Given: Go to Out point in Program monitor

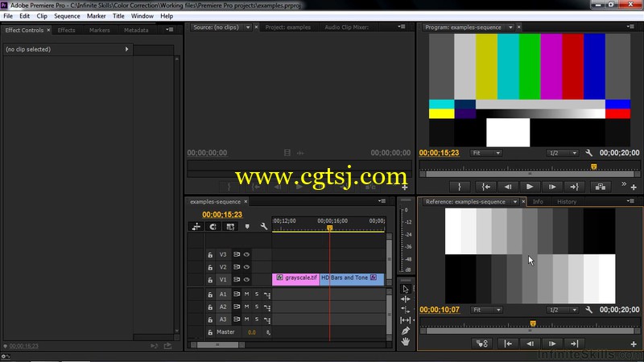Looking at the screenshot, I should (574, 187).
